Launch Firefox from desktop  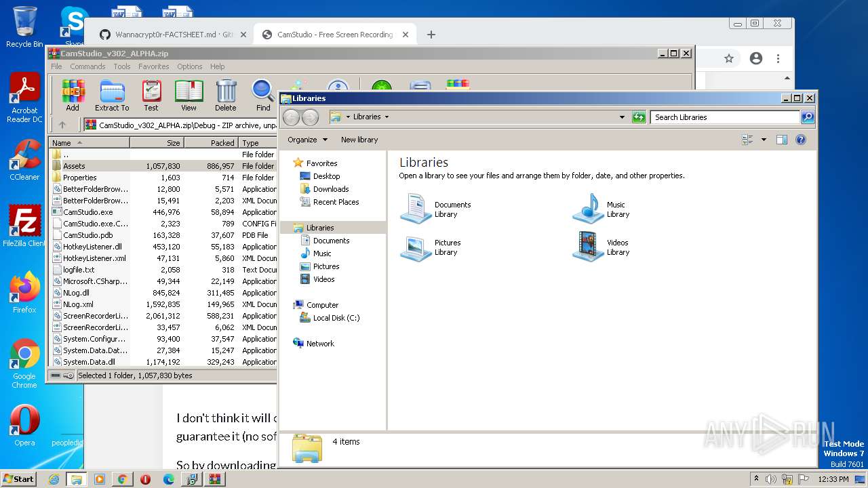tap(24, 292)
